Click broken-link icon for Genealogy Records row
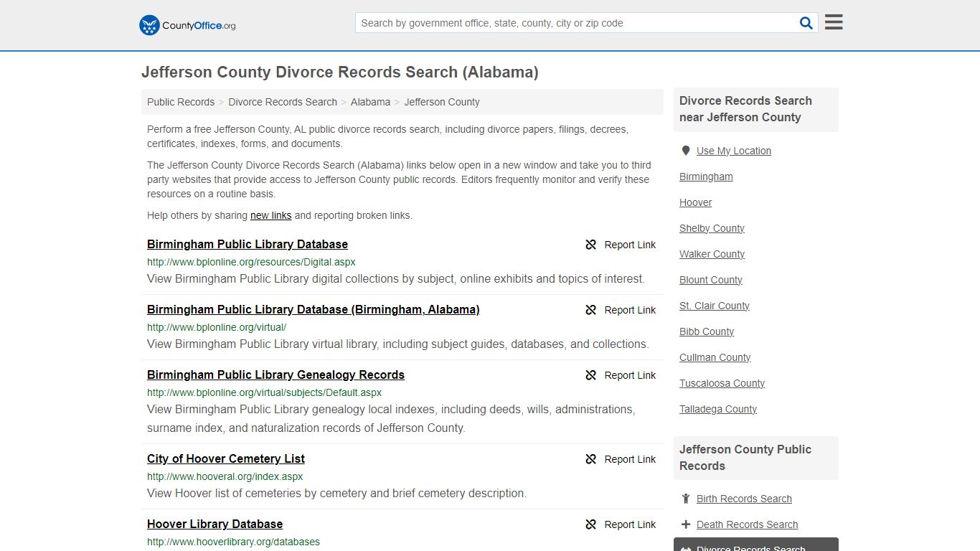This screenshot has height=551, width=980. 591,375
